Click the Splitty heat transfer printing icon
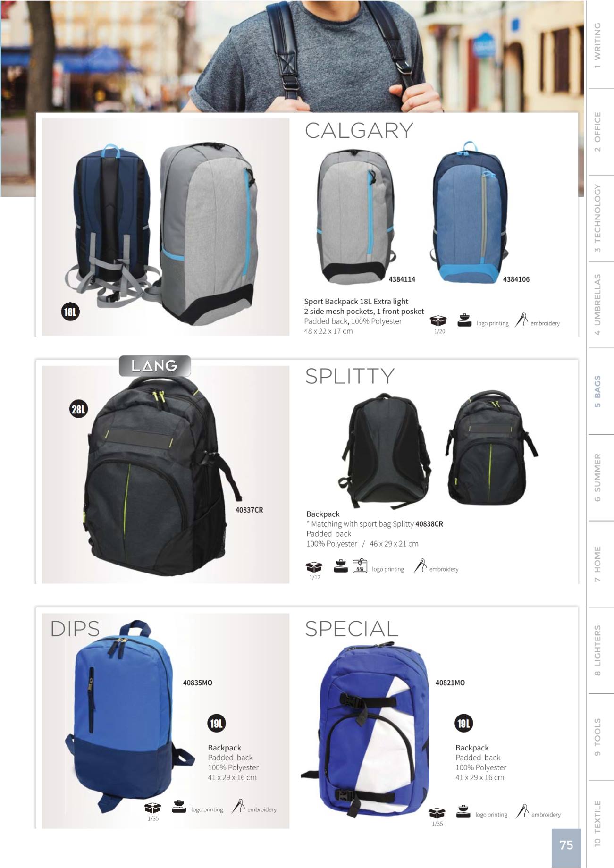 [x=360, y=566]
